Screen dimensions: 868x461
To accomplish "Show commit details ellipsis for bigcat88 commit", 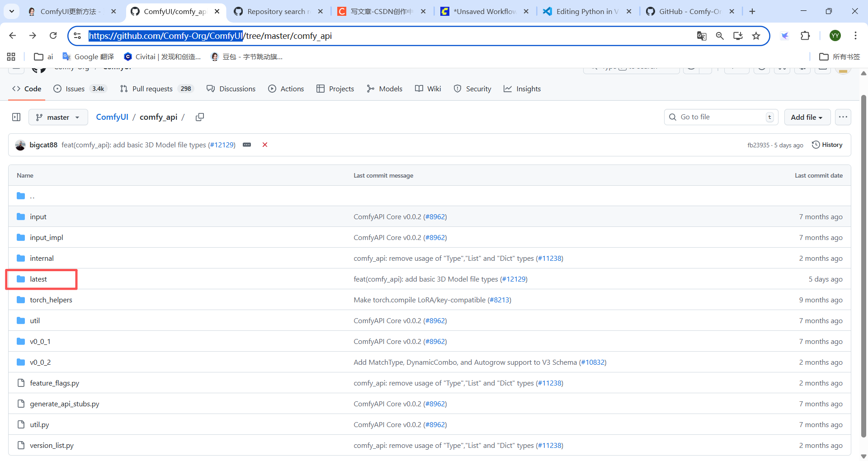I will 247,145.
